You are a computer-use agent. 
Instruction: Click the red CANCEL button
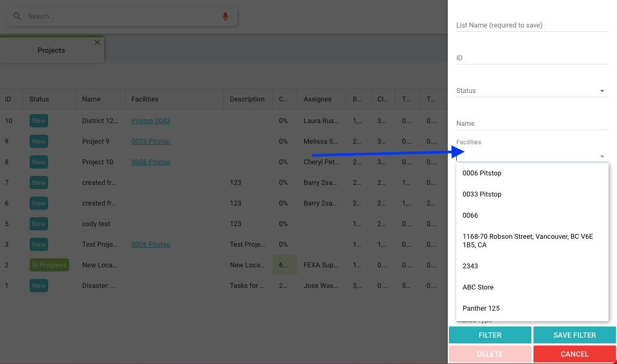click(574, 354)
